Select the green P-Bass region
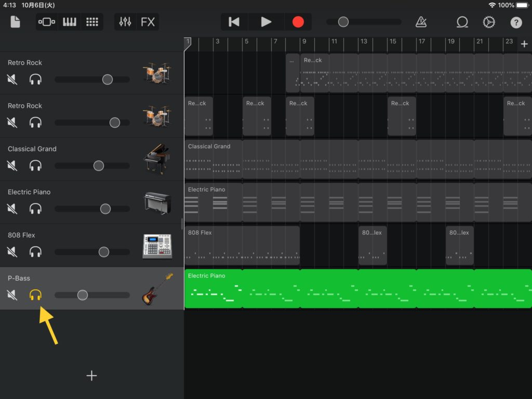This screenshot has width=532, height=399. (x=358, y=288)
